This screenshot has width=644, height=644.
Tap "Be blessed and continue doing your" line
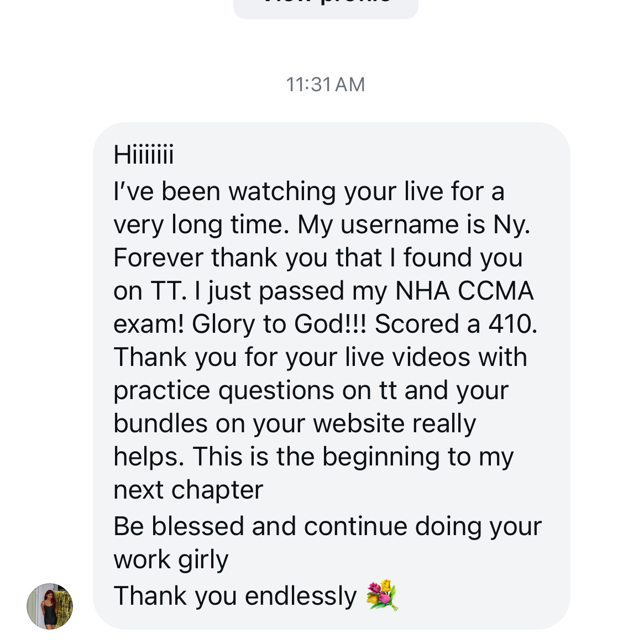point(327,526)
